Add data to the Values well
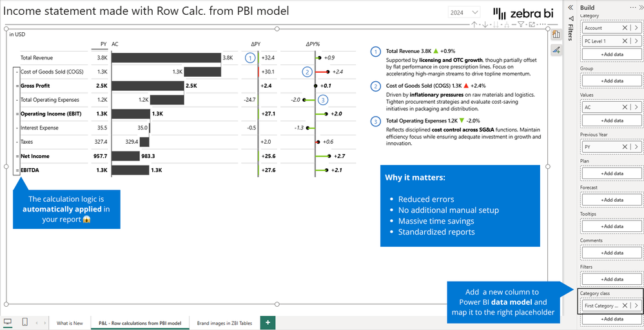This screenshot has width=644, height=330. tap(612, 121)
